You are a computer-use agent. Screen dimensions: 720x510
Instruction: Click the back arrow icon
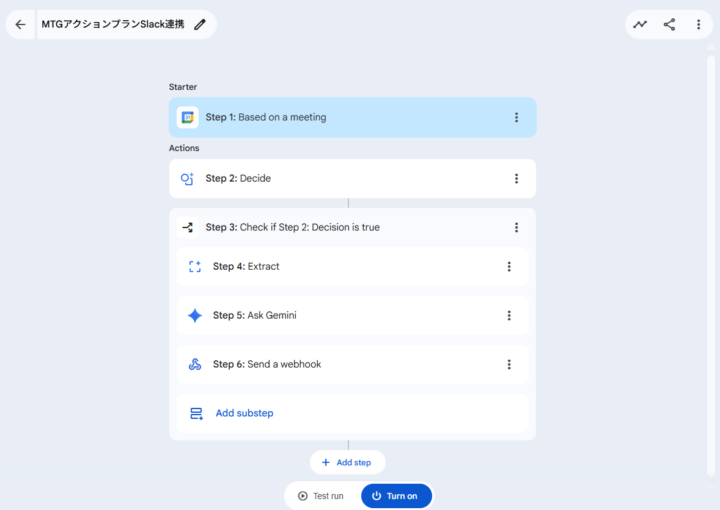click(21, 24)
